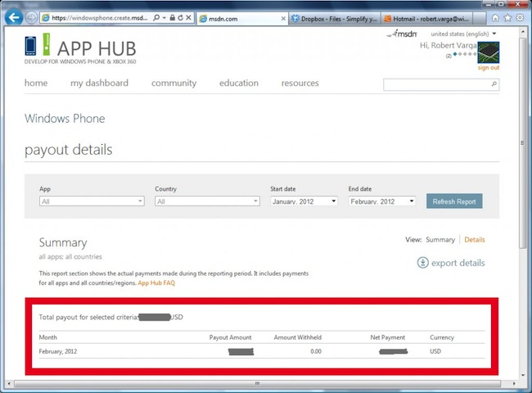532x393 pixels.
Task: Click the 'Payout Amount' column header
Action: [x=230, y=337]
